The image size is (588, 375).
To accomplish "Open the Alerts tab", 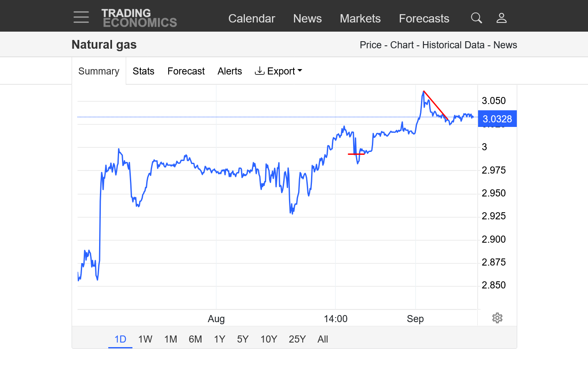I will click(x=229, y=71).
